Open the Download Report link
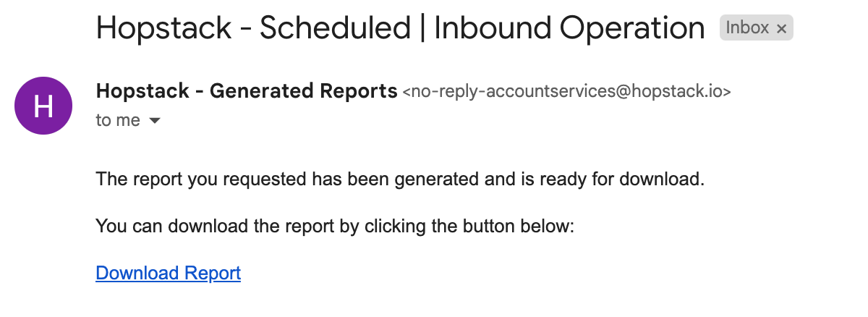 click(168, 273)
